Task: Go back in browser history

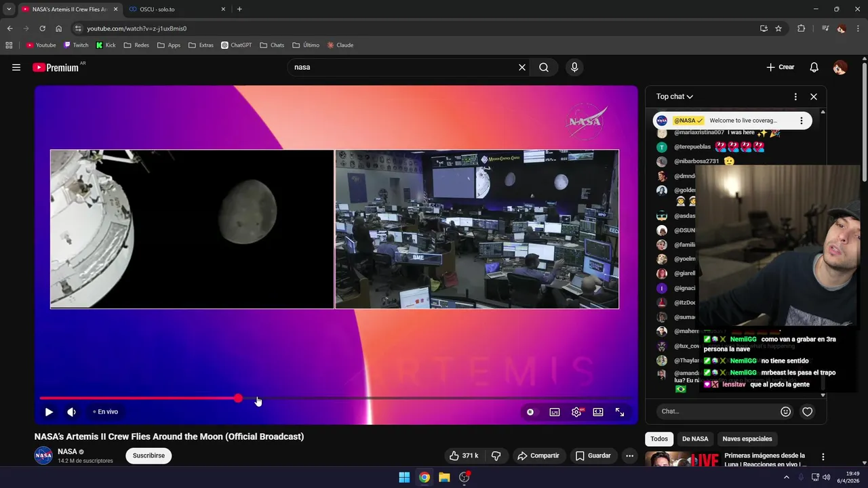Action: 9,28
